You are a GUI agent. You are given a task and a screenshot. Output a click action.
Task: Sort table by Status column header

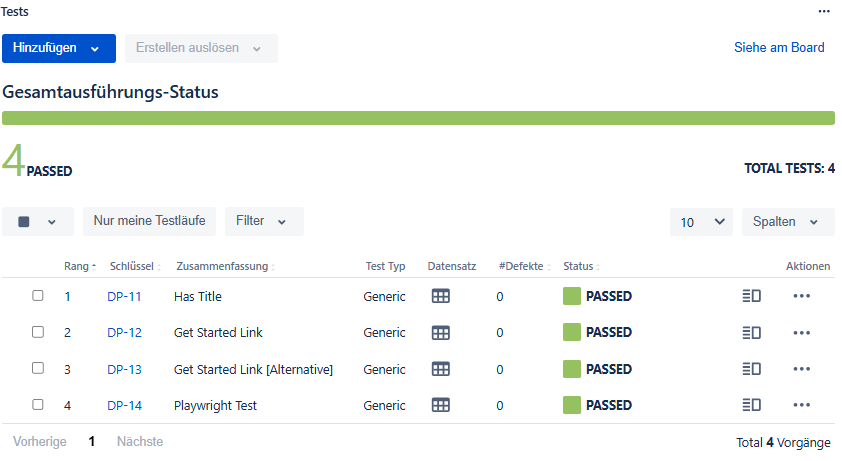tap(580, 267)
